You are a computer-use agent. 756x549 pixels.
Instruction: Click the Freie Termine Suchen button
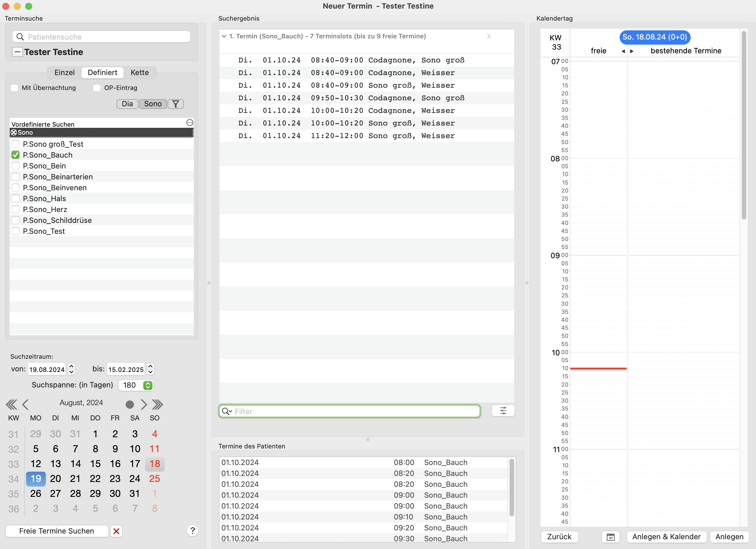57,531
